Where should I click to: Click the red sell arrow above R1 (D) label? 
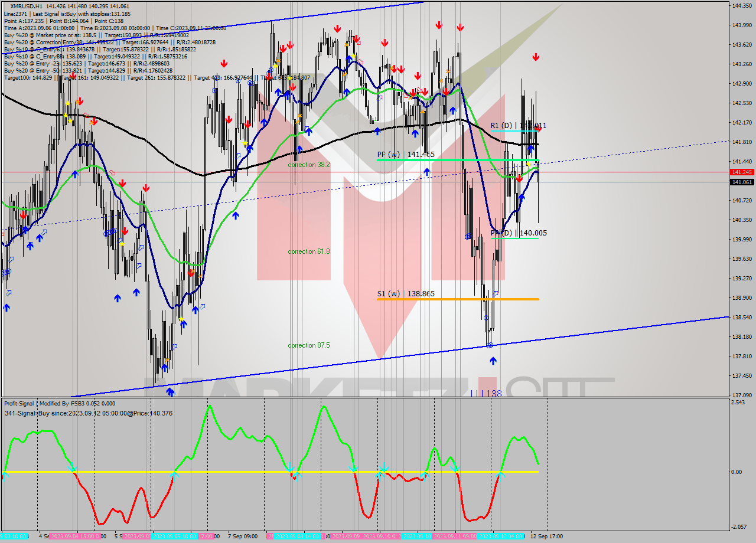535,57
